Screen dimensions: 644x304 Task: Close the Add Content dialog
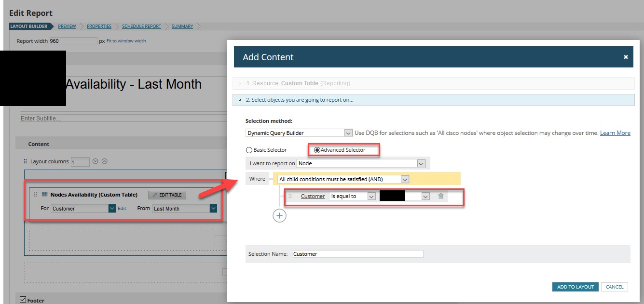(x=626, y=57)
